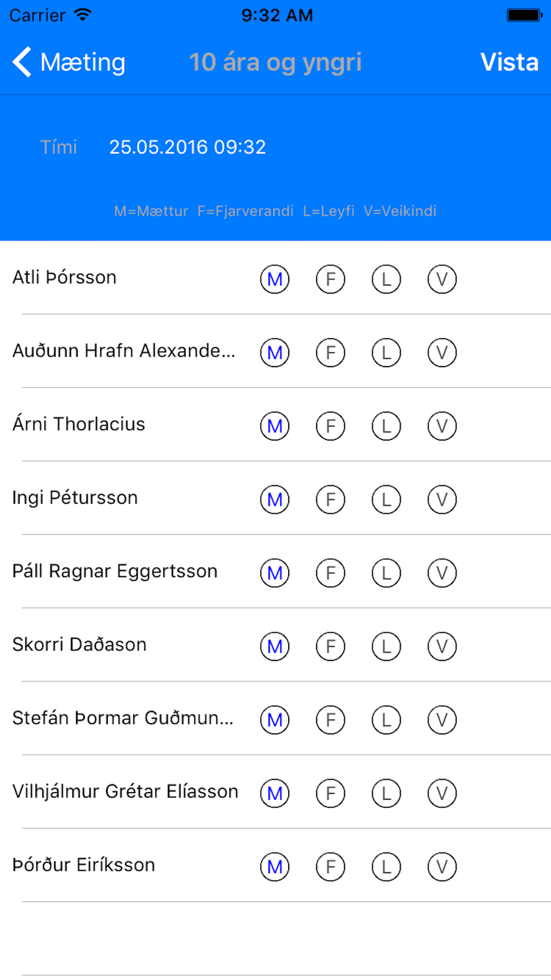Mark Auðunn Hrafn as absent (F)

[x=331, y=353]
